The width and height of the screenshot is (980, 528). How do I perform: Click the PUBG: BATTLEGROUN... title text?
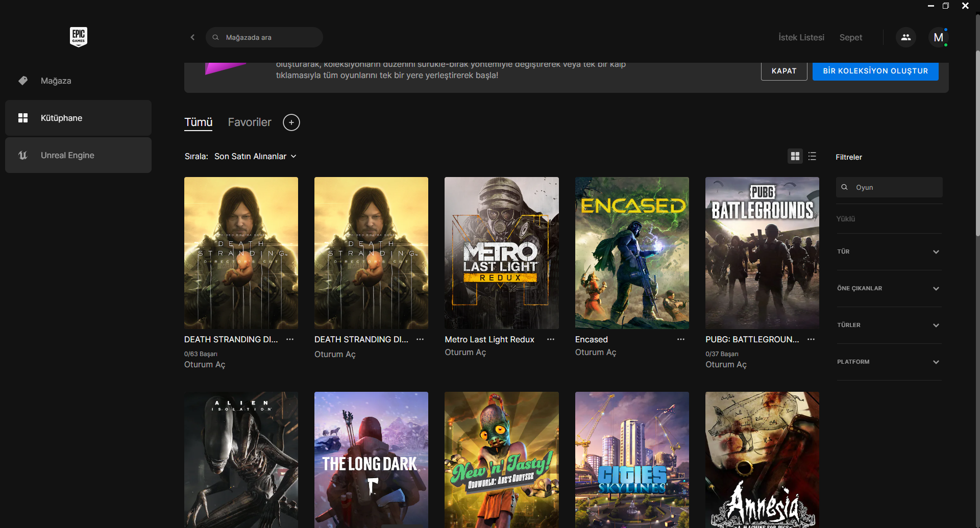[752, 340]
